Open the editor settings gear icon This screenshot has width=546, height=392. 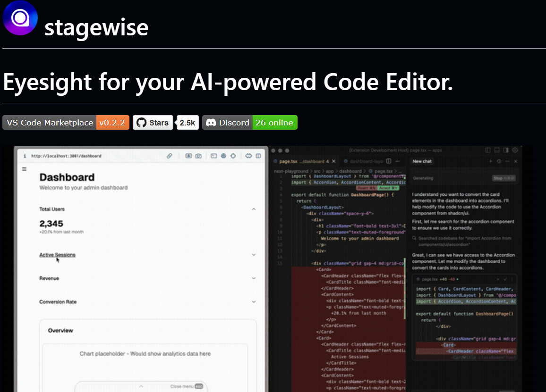pyautogui.click(x=515, y=150)
